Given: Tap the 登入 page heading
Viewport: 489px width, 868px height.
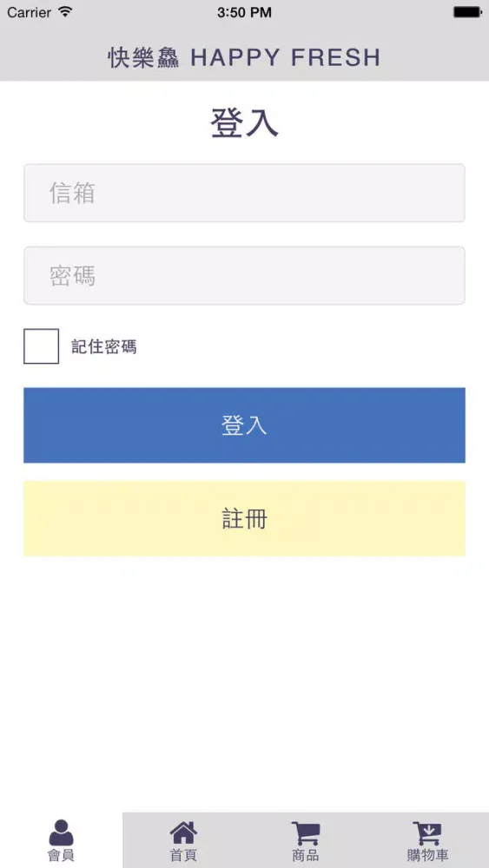Looking at the screenshot, I should pyautogui.click(x=244, y=123).
